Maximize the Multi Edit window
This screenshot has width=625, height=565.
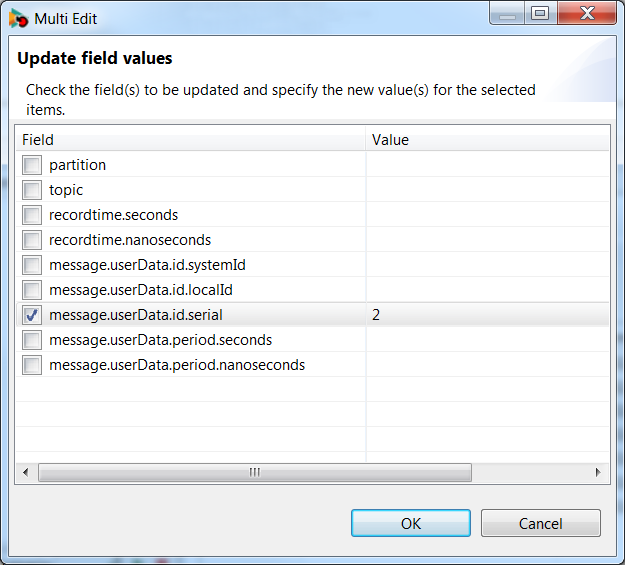pyautogui.click(x=540, y=14)
